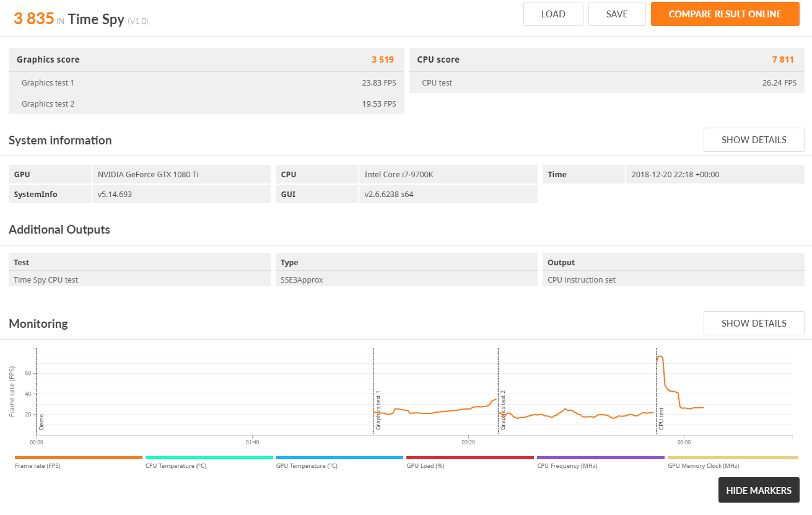Image resolution: width=812 pixels, height=515 pixels.
Task: Toggle the GPU Memory Clock (MHz) legend series
Action: (733, 462)
